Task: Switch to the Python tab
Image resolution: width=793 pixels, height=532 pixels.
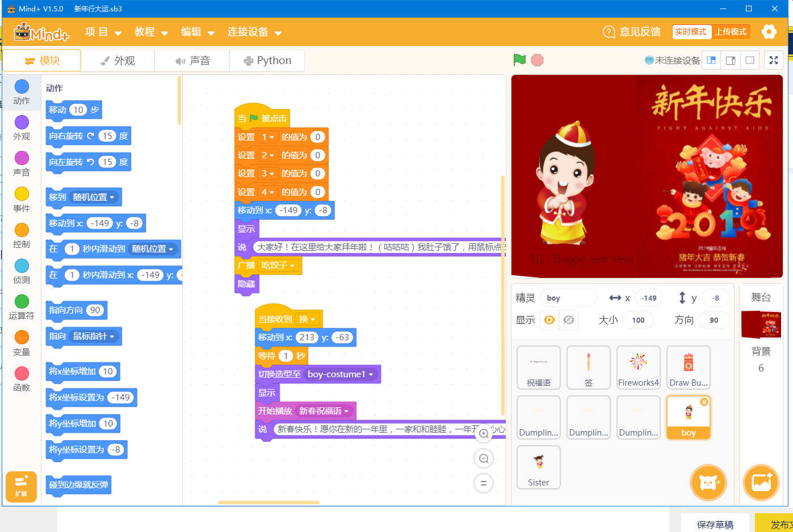Action: pyautogui.click(x=267, y=61)
